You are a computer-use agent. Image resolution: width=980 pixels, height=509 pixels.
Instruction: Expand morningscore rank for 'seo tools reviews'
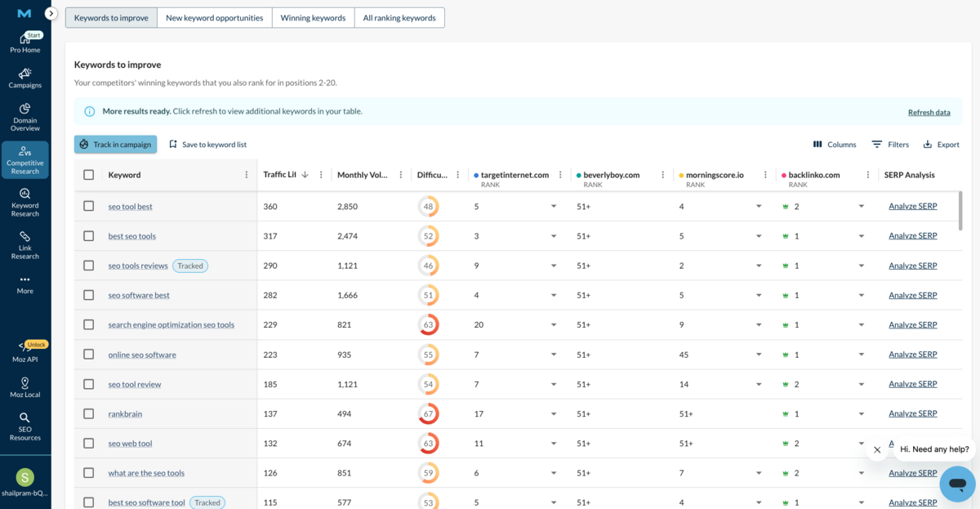759,266
